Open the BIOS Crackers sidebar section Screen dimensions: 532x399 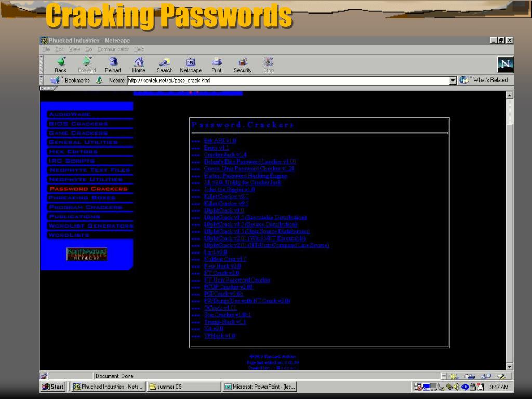click(x=78, y=124)
